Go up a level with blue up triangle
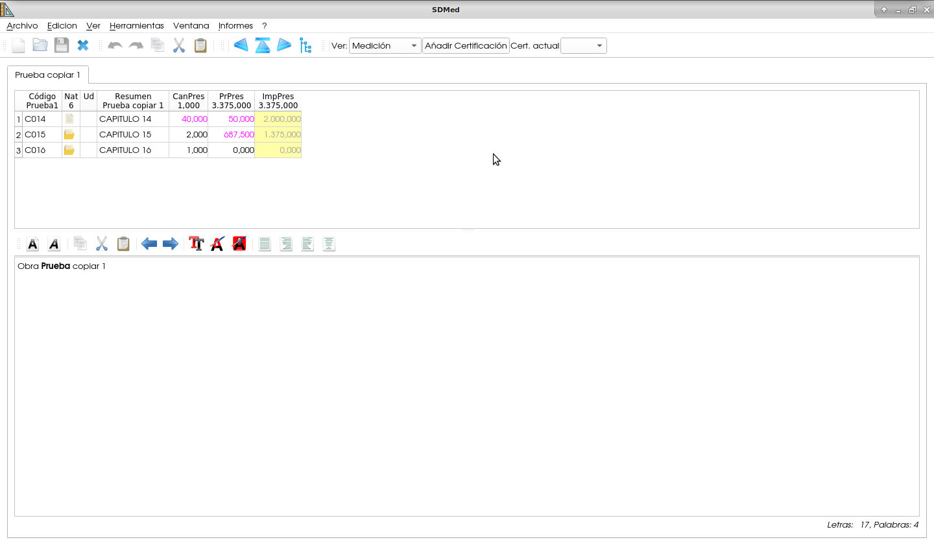Image resolution: width=934 pixels, height=560 pixels. [x=263, y=45]
